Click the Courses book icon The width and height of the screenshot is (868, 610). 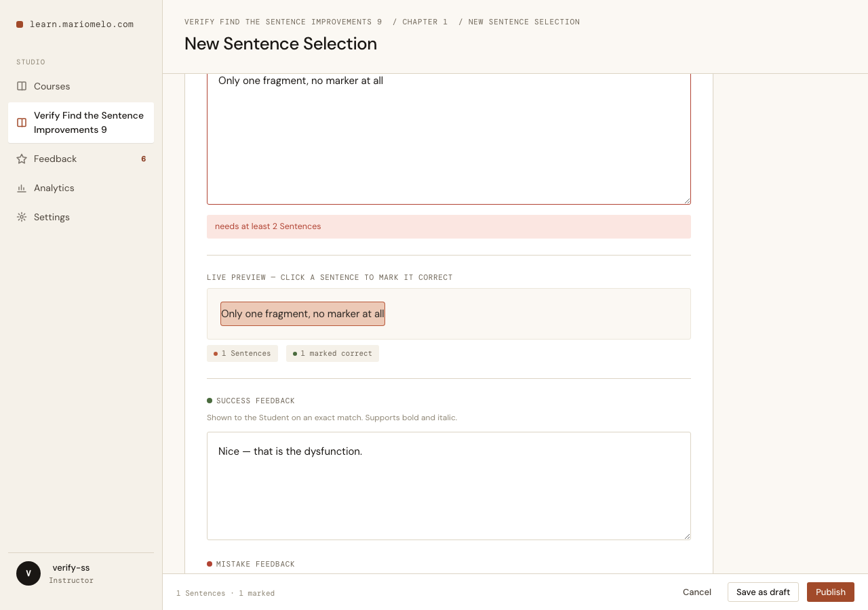(22, 86)
